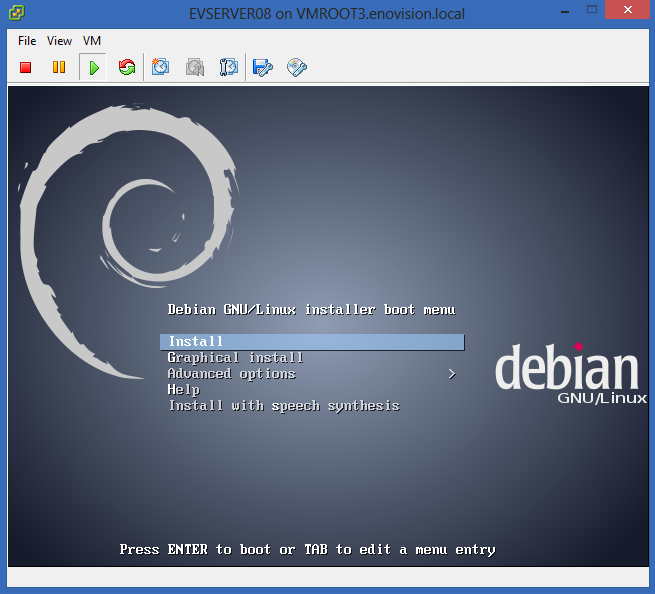Open the snapshot manager icon
Screen dimensions: 655x594
point(229,67)
